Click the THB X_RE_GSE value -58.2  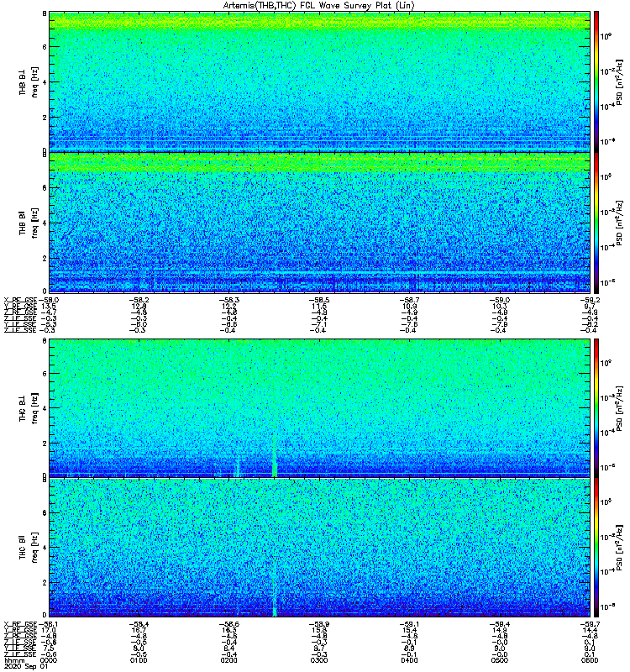(139, 300)
